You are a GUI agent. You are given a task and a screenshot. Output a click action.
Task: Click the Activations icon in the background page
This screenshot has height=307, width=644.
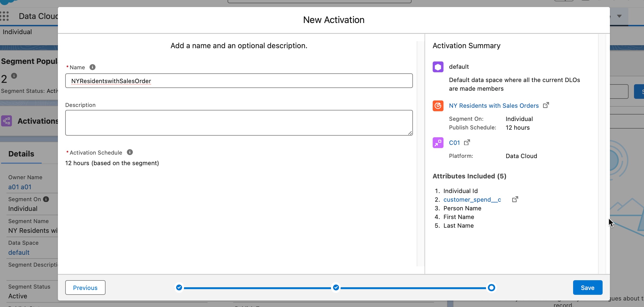click(6, 121)
